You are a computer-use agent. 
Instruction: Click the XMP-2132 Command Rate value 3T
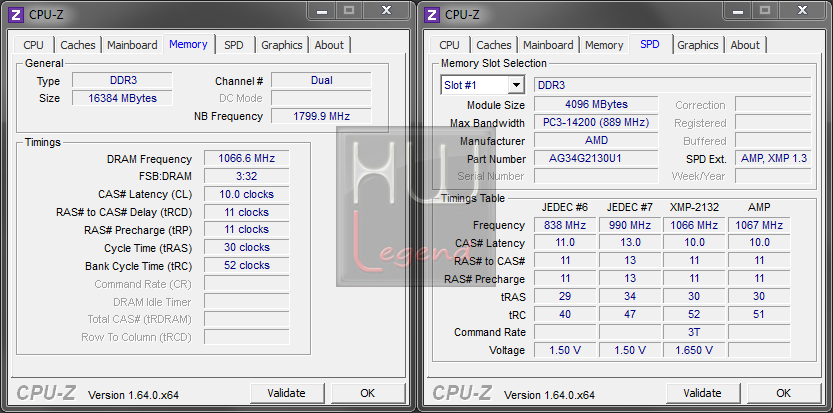point(694,332)
